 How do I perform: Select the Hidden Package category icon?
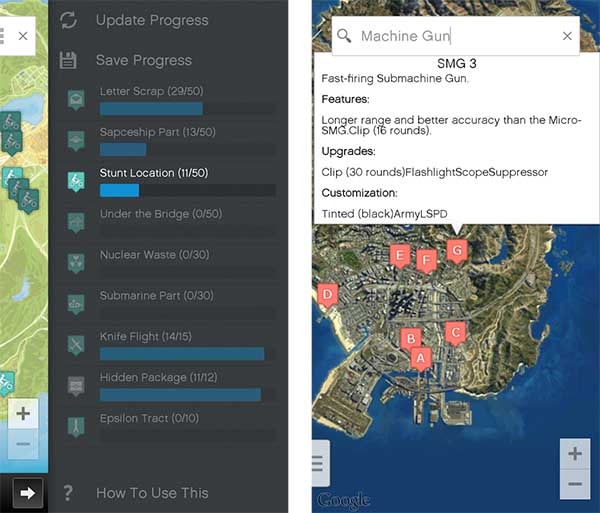[76, 385]
